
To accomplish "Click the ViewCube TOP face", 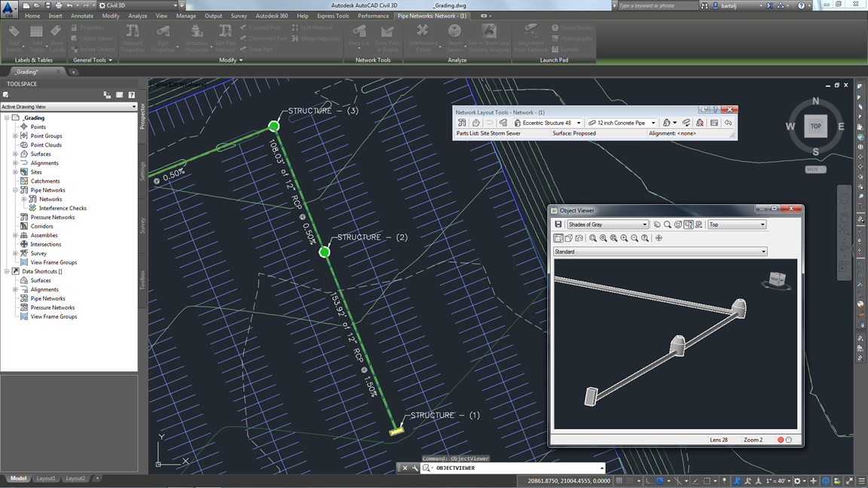I will click(x=816, y=127).
